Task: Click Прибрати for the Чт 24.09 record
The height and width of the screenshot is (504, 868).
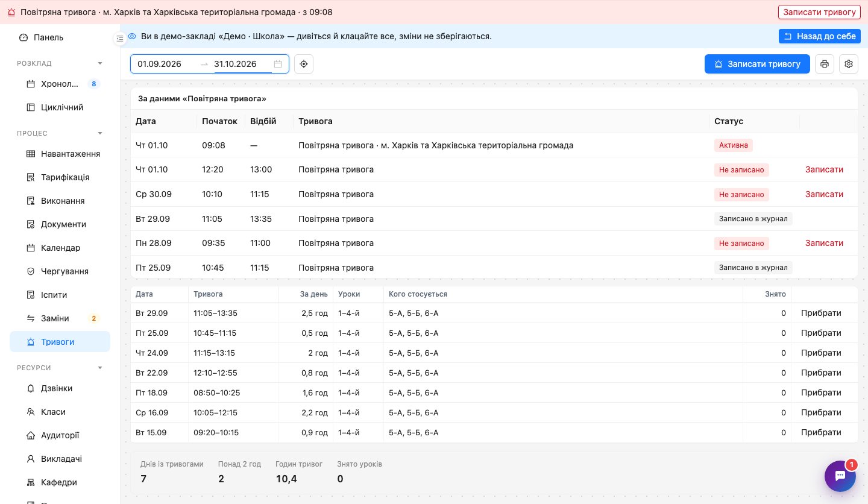Action: coord(821,353)
